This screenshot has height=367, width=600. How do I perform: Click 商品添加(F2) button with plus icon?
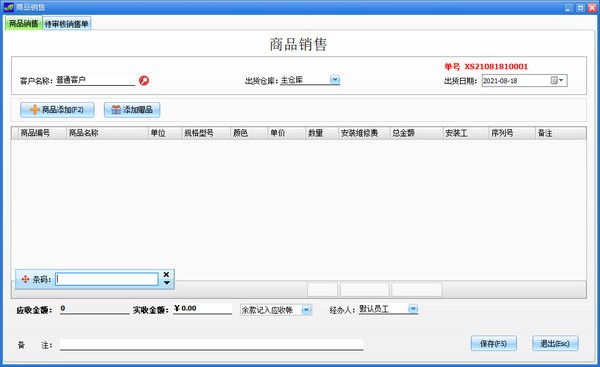pos(57,110)
